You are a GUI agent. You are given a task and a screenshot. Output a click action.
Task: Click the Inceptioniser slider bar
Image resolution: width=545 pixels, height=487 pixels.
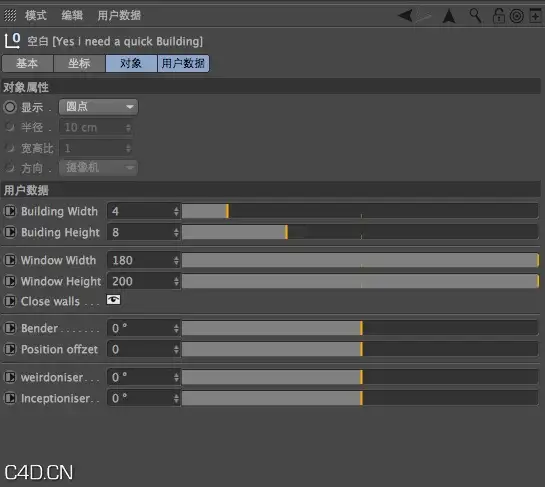point(360,398)
